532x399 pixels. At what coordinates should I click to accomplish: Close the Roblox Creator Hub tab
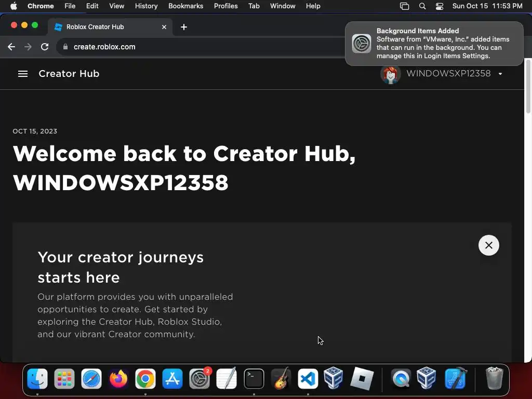pos(164,27)
